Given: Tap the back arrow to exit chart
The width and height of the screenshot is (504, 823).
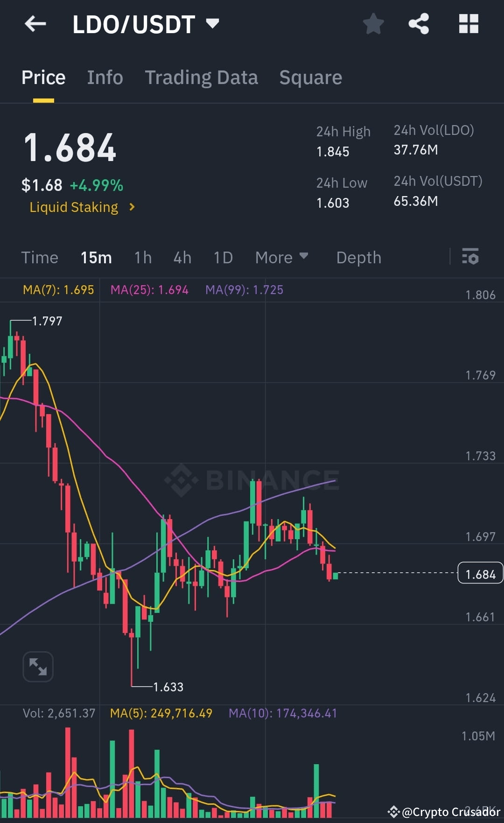Looking at the screenshot, I should tap(35, 24).
